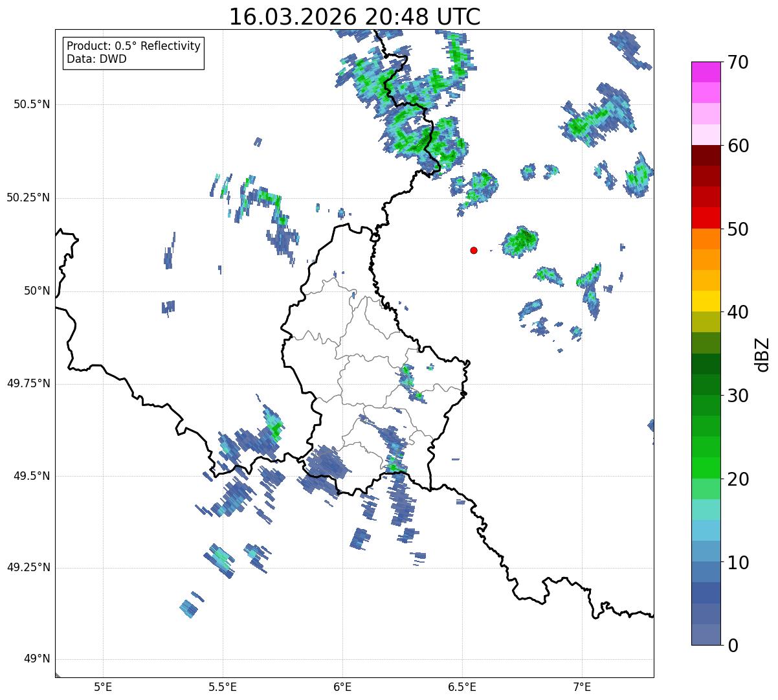Image resolution: width=778 pixels, height=700 pixels.
Task: Click the 6.5°E longitude label
Action: pyautogui.click(x=462, y=687)
